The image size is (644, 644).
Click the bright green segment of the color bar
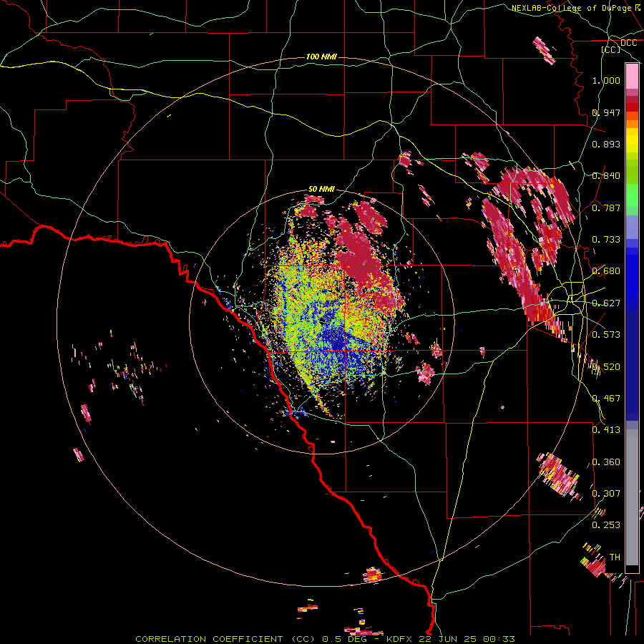point(632,195)
